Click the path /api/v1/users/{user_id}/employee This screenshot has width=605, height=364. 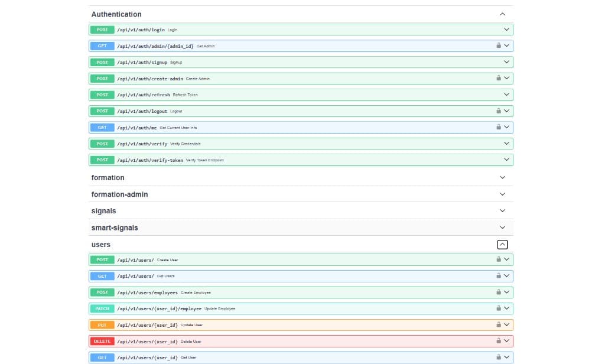[x=160, y=309]
